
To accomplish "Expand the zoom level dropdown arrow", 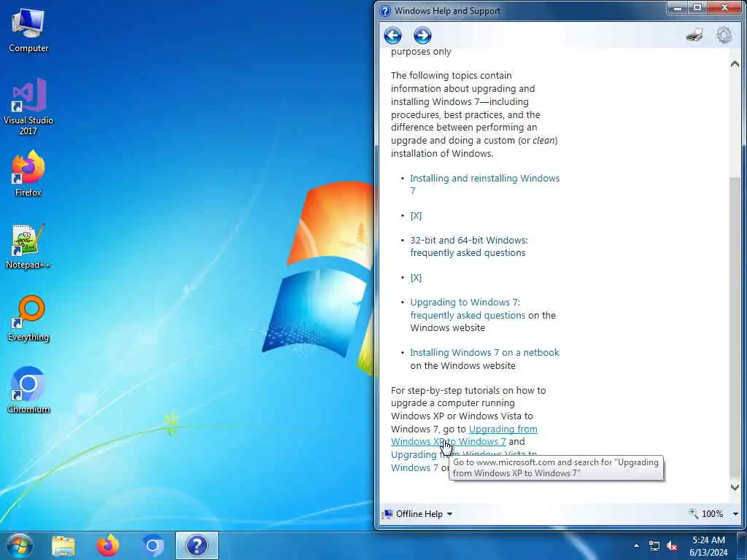I will [x=735, y=514].
